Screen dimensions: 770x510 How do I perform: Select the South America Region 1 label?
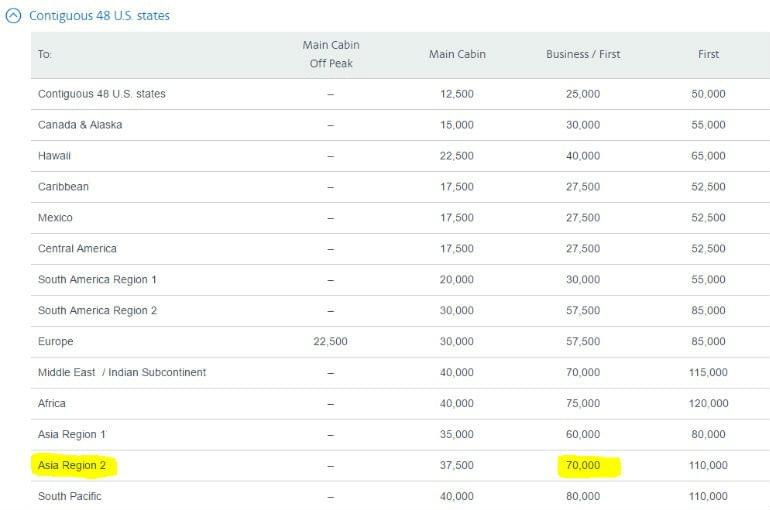[97, 279]
